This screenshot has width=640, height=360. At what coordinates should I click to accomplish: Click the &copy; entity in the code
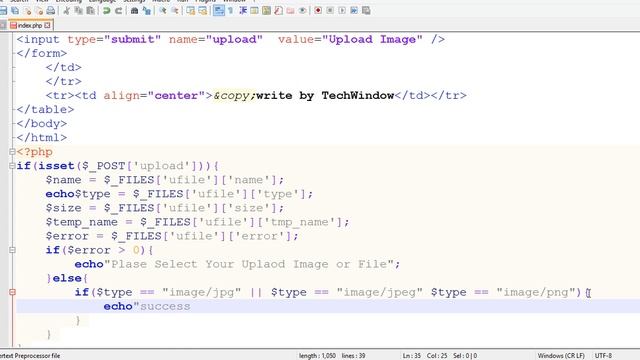[x=234, y=96]
